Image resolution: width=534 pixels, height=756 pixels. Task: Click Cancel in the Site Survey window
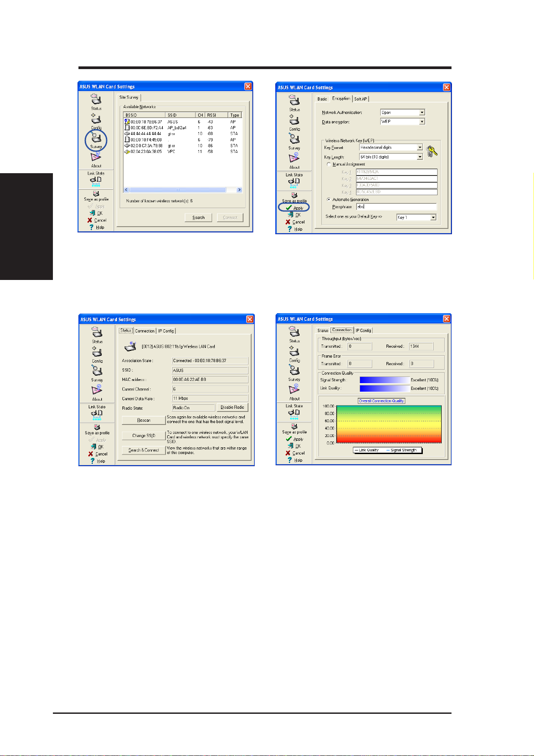click(x=97, y=220)
